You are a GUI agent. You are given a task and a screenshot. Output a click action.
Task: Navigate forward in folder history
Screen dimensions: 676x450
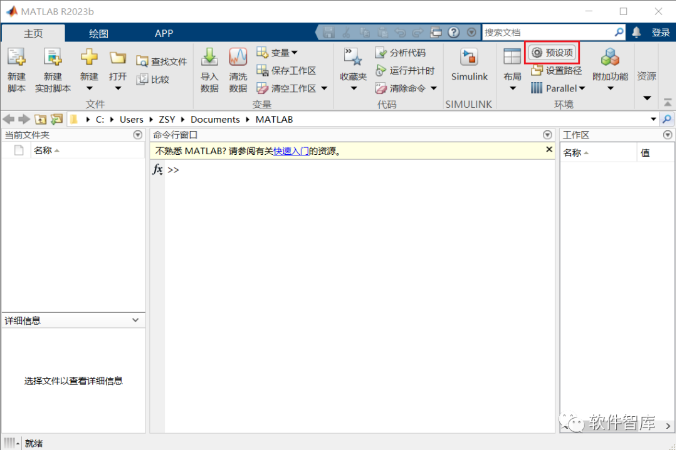point(24,119)
